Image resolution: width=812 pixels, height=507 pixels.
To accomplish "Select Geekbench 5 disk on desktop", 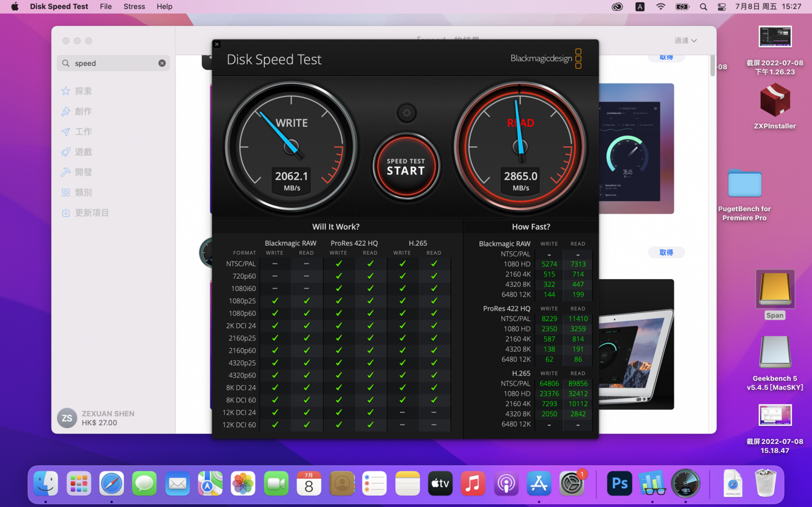I will pyautogui.click(x=775, y=364).
